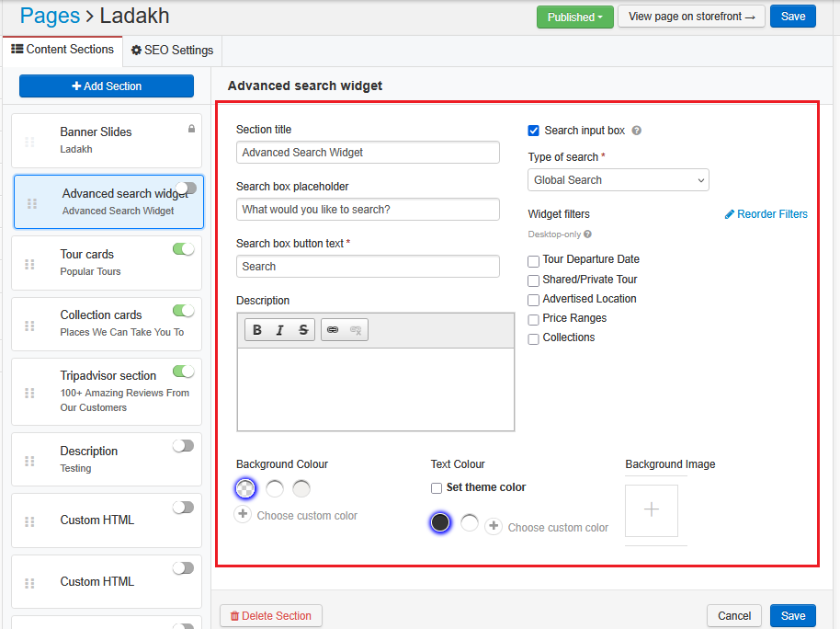
Task: Click the Italic formatting icon
Action: click(279, 330)
